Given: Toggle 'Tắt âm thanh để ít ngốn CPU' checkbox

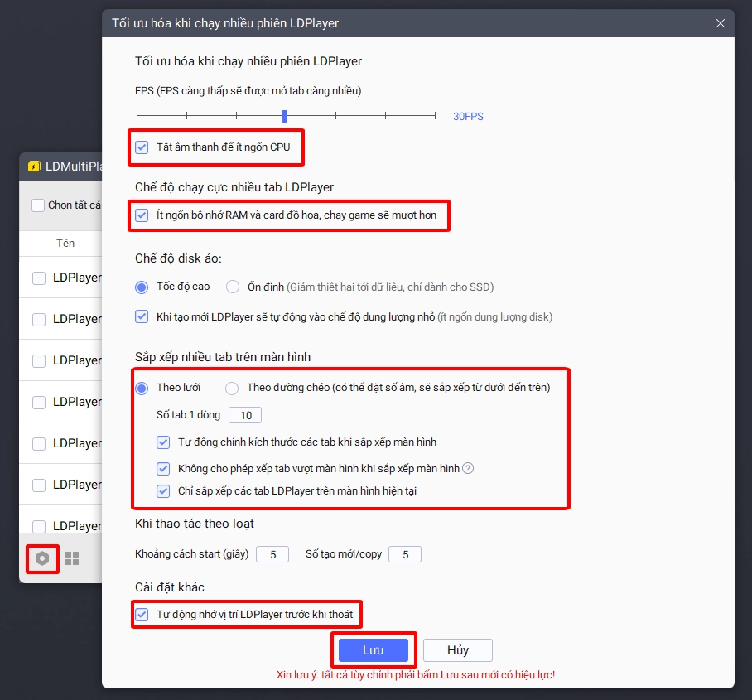Looking at the screenshot, I should (142, 147).
